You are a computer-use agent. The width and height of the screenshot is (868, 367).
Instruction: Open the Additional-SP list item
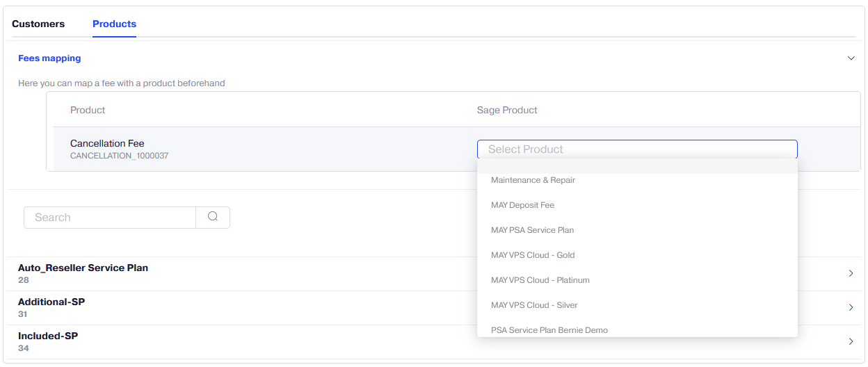pyautogui.click(x=51, y=302)
